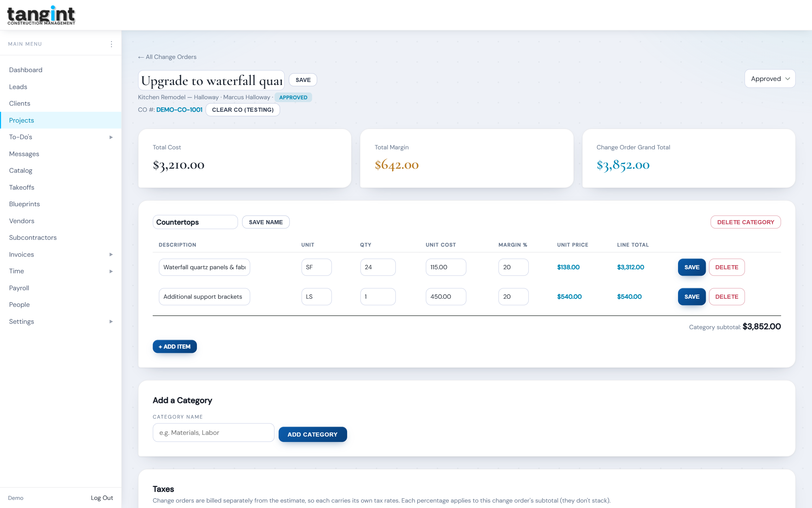This screenshot has height=508, width=812.
Task: Focus the Countertops category name field
Action: point(195,222)
